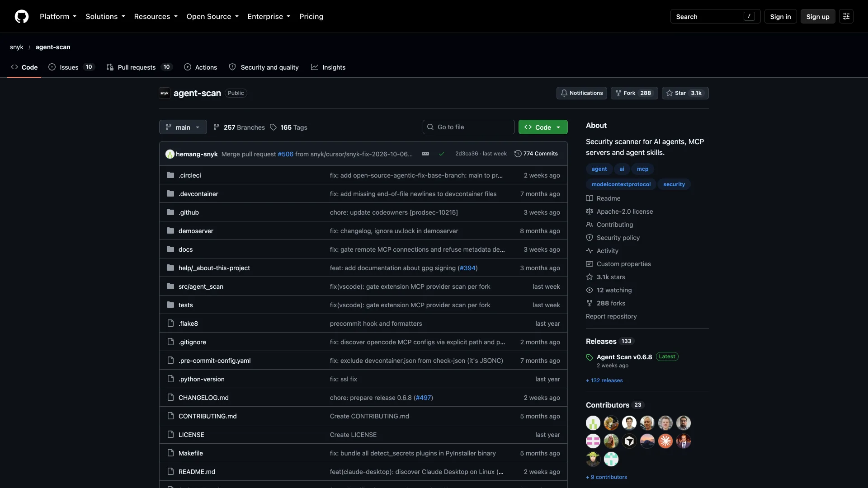Open the Agent Scan v0.6.8 release

click(x=624, y=357)
